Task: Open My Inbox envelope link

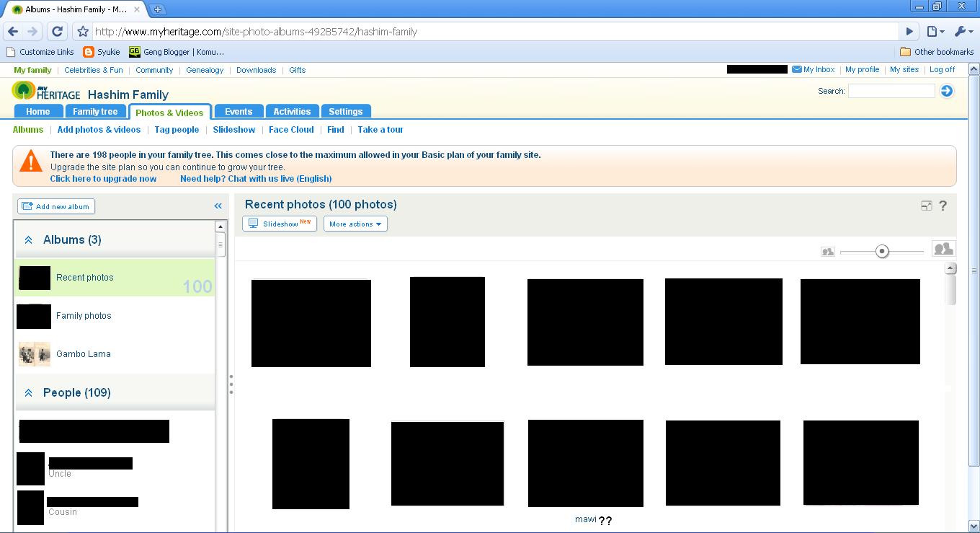Action: 814,70
